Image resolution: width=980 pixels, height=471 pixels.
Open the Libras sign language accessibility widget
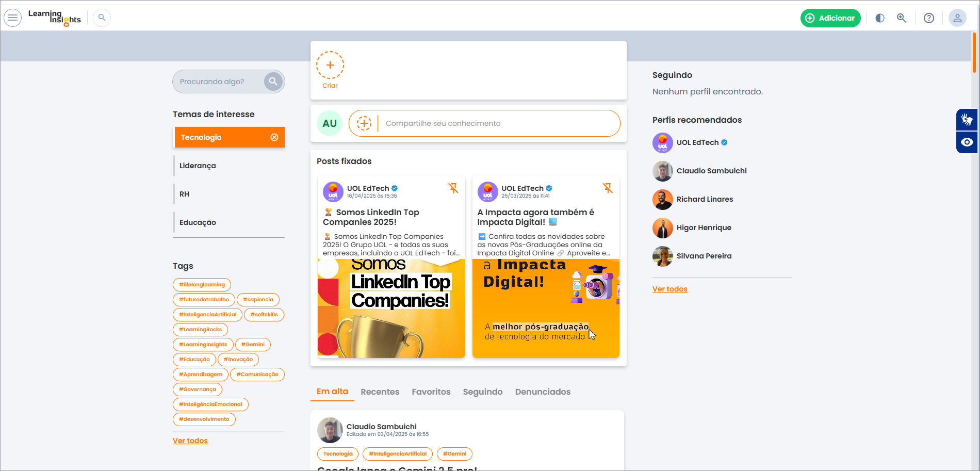point(967,120)
